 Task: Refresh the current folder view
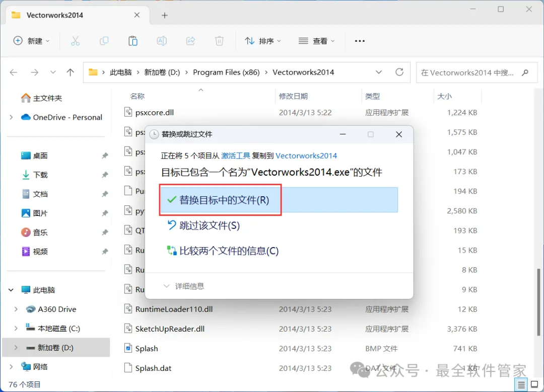(x=399, y=72)
